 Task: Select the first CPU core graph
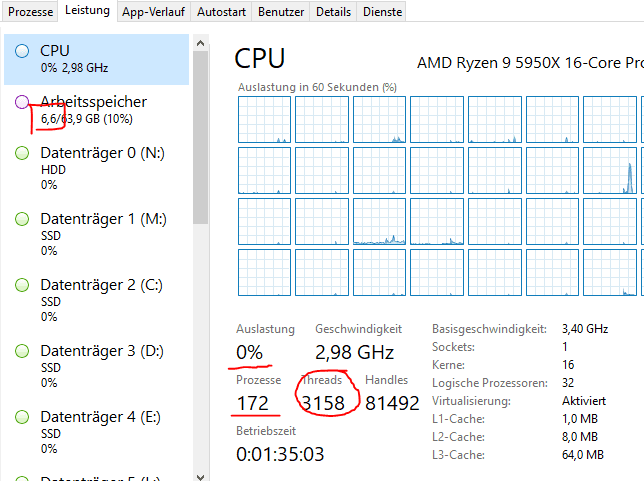(x=264, y=119)
